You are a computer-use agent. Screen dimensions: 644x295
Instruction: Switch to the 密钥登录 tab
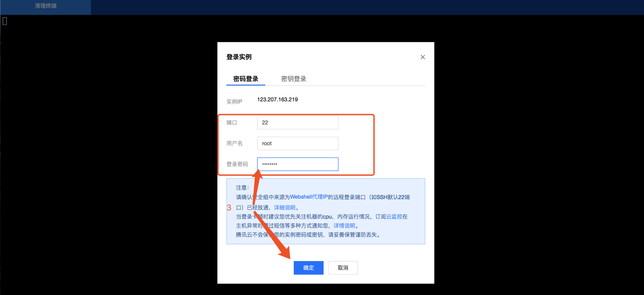point(293,79)
